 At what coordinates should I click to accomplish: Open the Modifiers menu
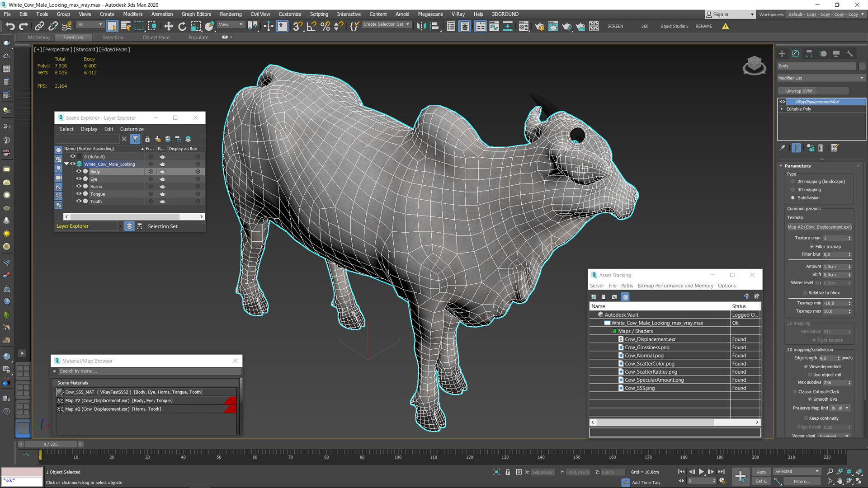pos(132,14)
